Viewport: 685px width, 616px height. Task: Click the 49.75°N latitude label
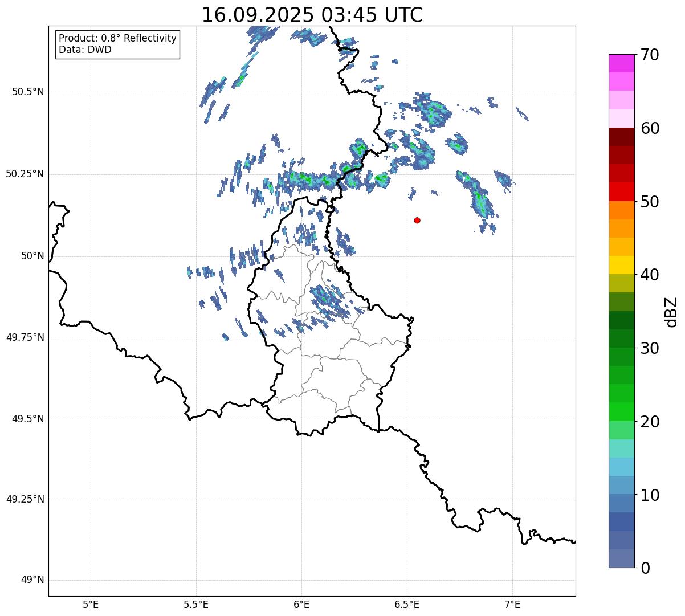point(25,337)
